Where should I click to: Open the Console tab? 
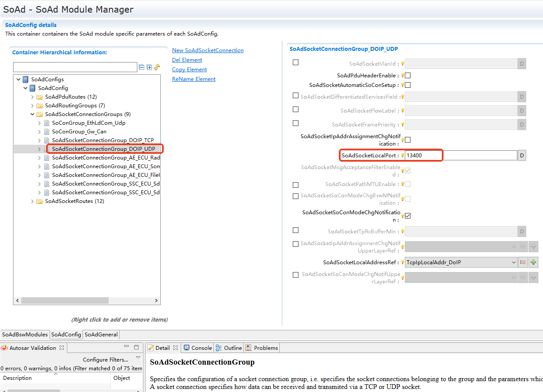(x=198, y=348)
